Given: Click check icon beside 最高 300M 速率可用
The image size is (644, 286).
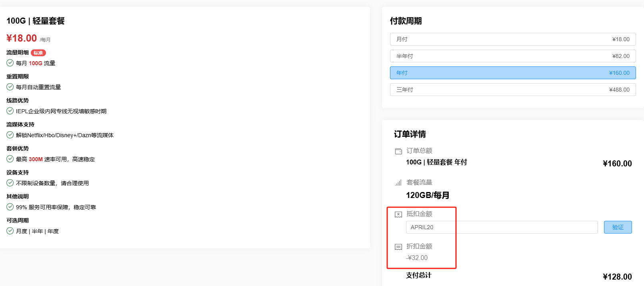Looking at the screenshot, I should coord(10,159).
